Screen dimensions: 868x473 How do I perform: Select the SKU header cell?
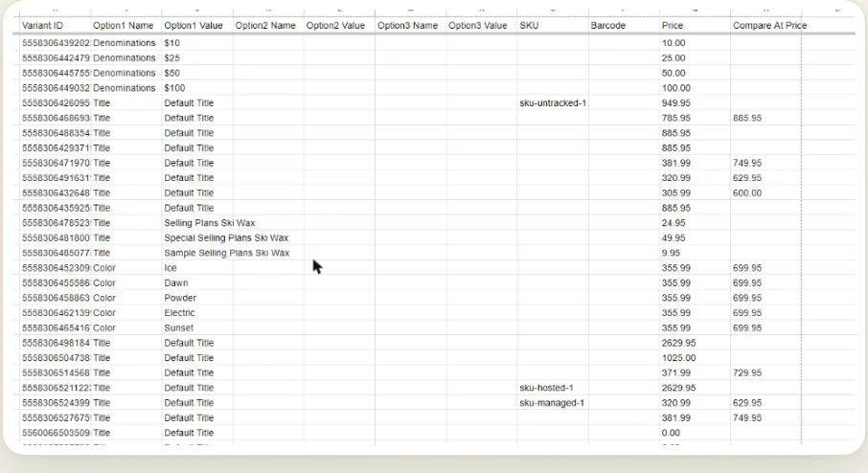[553, 26]
